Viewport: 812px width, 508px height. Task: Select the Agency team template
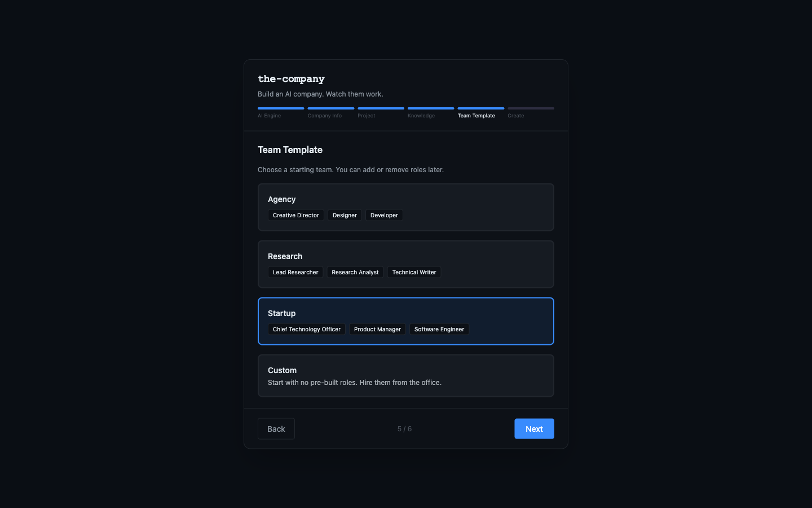(405, 207)
